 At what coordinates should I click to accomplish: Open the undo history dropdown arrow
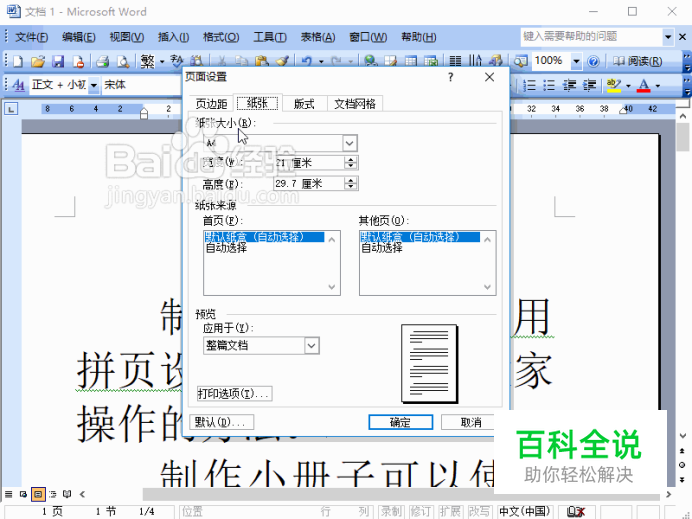321,61
